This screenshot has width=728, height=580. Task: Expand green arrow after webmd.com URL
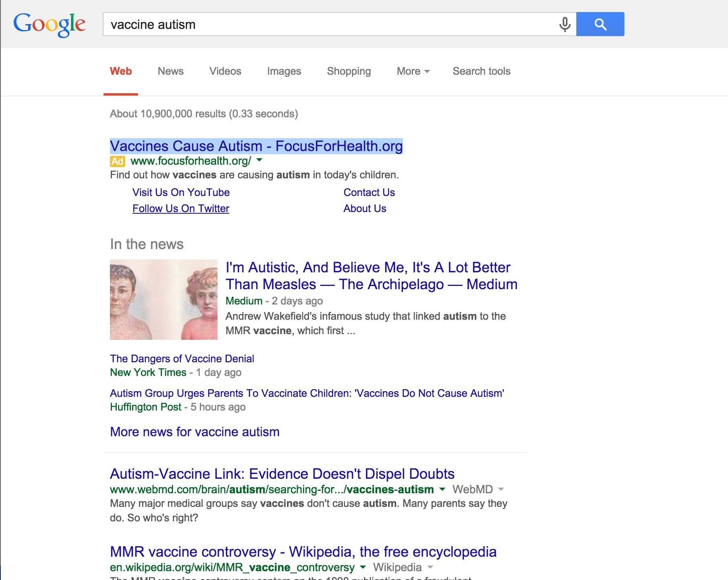(442, 489)
